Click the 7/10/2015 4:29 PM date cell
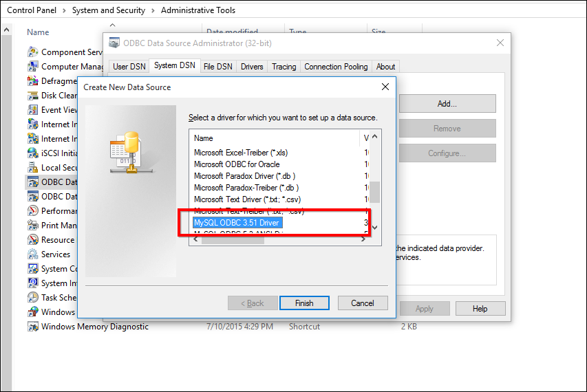 tap(239, 327)
